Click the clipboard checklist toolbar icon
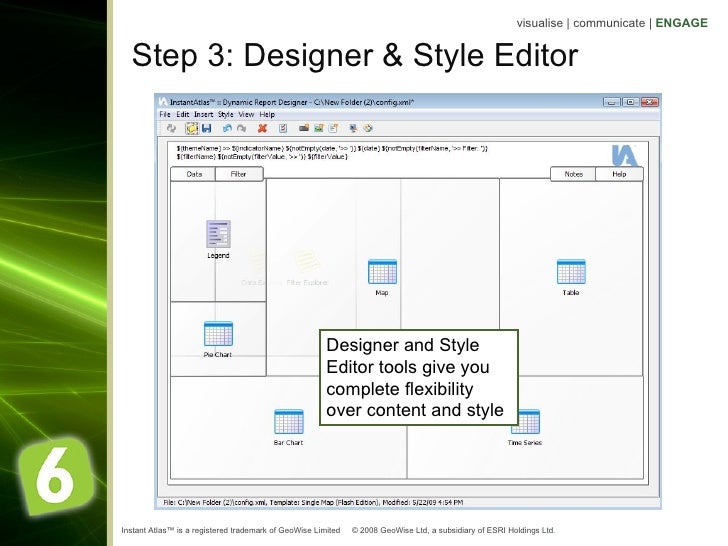 pyautogui.click(x=283, y=129)
